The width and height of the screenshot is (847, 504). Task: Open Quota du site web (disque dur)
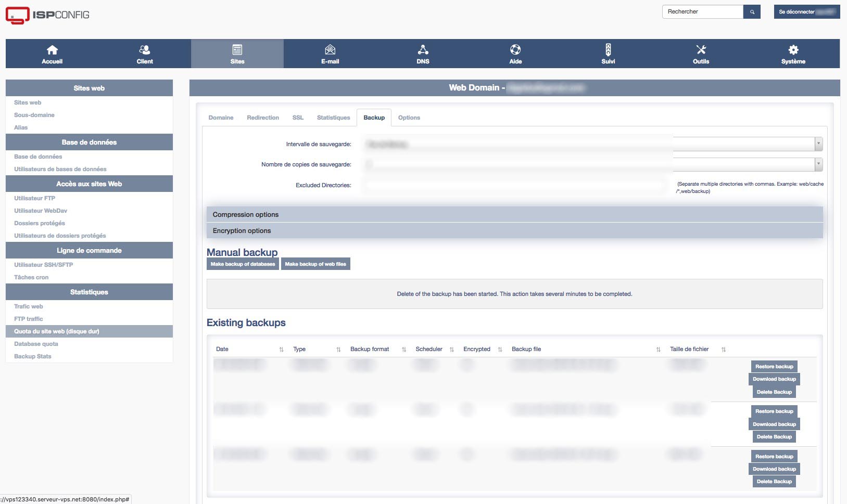click(x=89, y=331)
